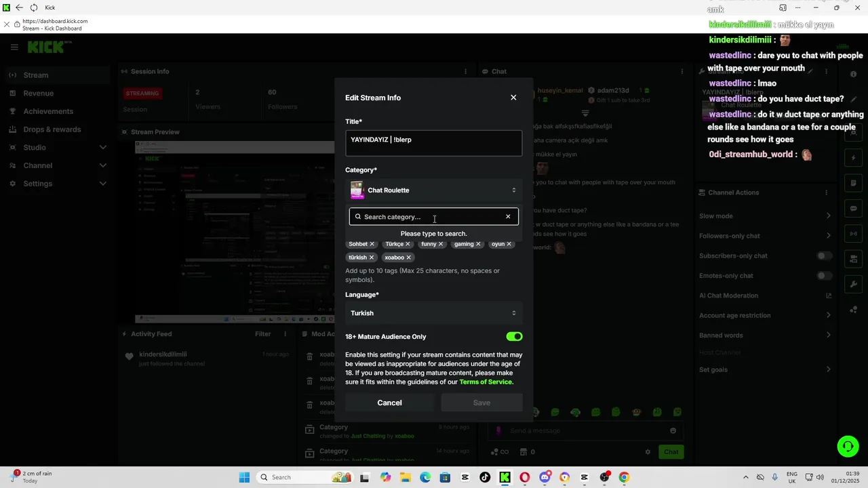The image size is (868, 488).
Task: Remove the xoaboo tag
Action: [x=408, y=258]
